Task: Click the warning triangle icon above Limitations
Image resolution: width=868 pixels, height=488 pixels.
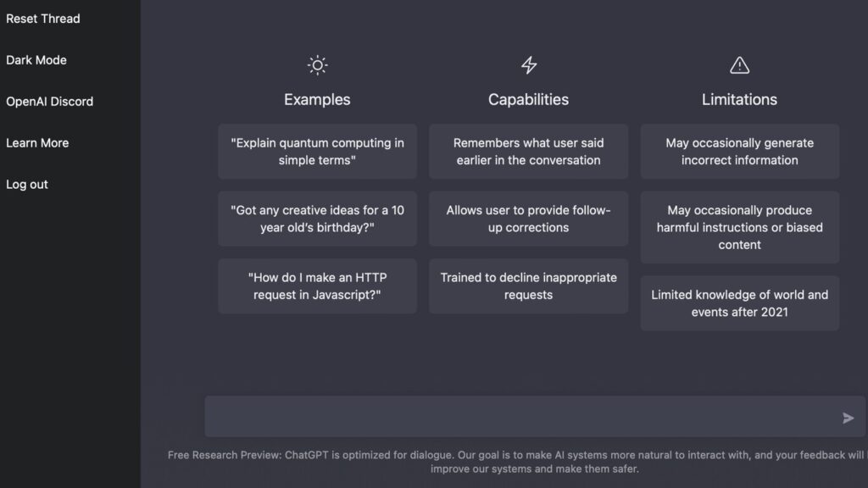Action: pos(739,64)
